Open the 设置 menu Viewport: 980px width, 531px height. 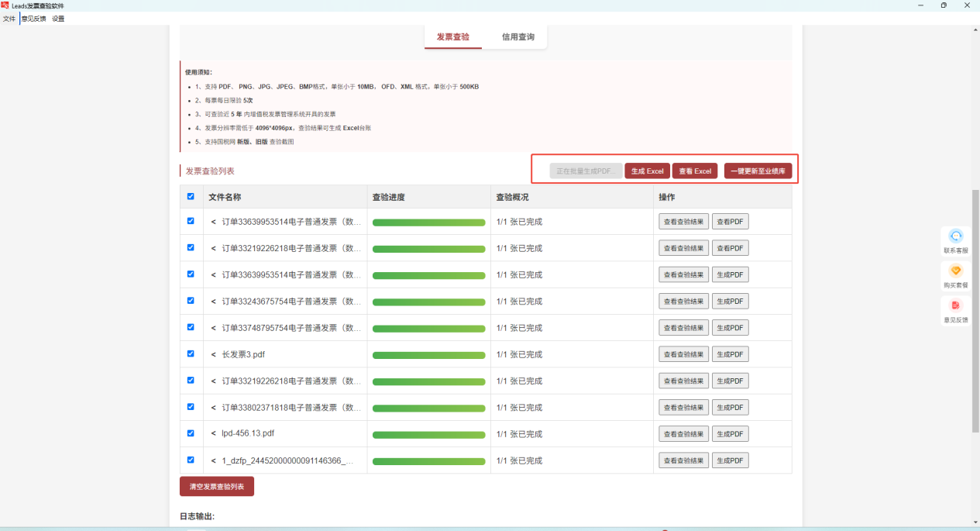(58, 19)
